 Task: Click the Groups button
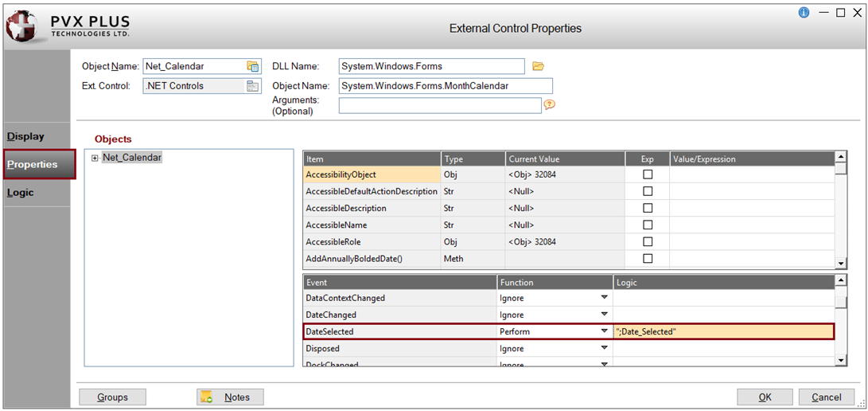coord(113,397)
